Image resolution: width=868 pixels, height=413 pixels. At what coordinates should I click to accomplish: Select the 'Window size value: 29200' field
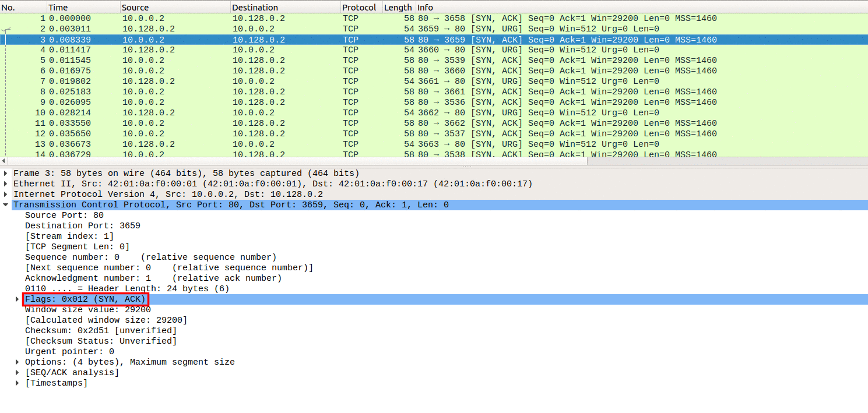click(87, 310)
